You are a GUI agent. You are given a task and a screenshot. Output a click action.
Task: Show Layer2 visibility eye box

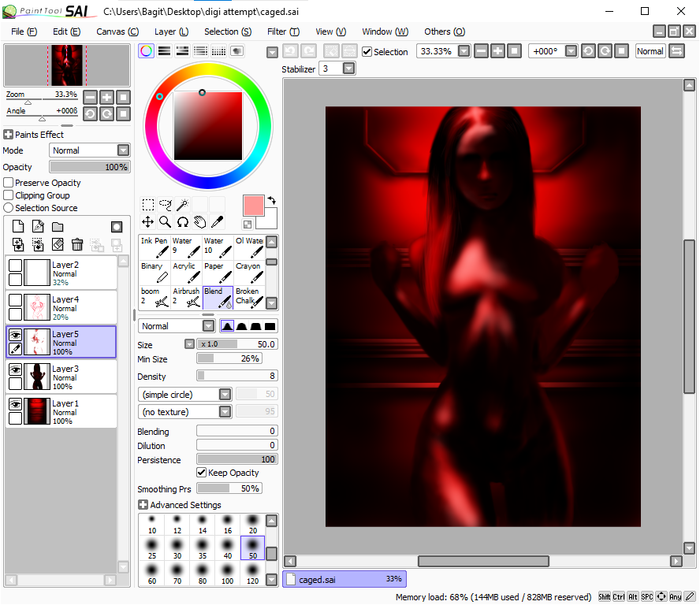tap(15, 265)
